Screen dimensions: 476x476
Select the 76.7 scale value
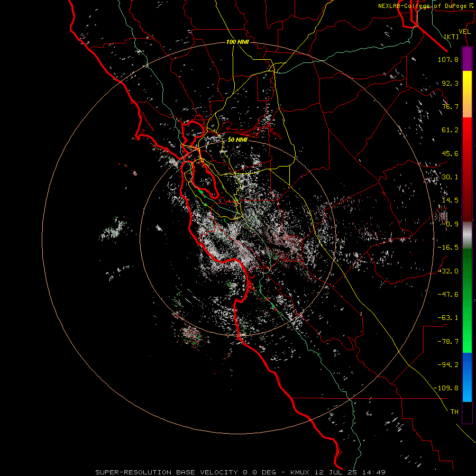450,106
